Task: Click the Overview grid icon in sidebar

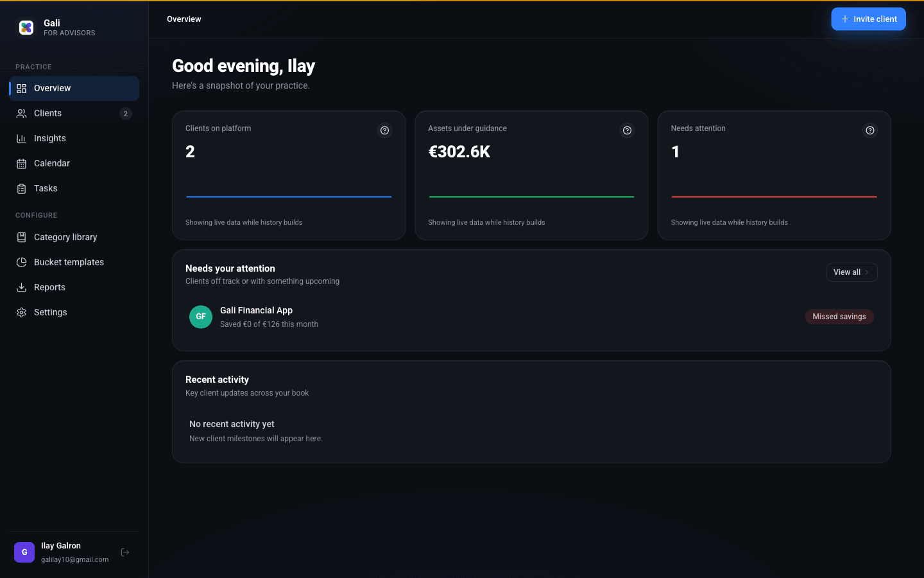Action: click(21, 89)
